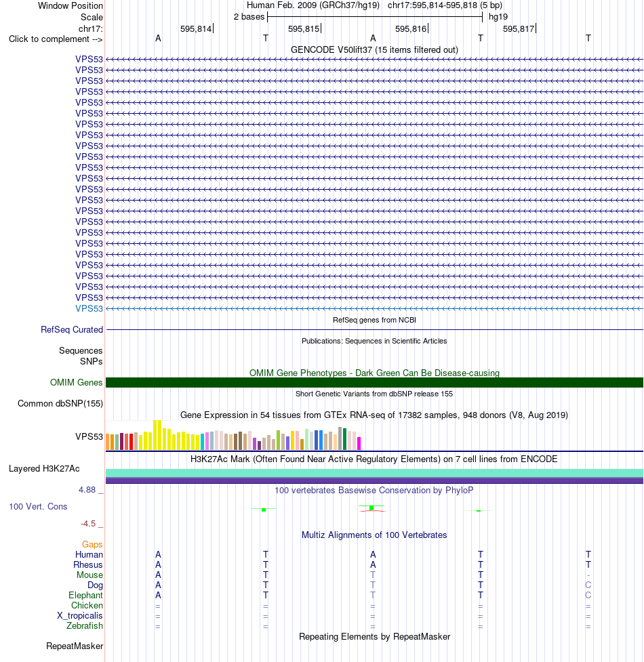
Task: Select the Elephant alignment row label
Action: (x=85, y=596)
